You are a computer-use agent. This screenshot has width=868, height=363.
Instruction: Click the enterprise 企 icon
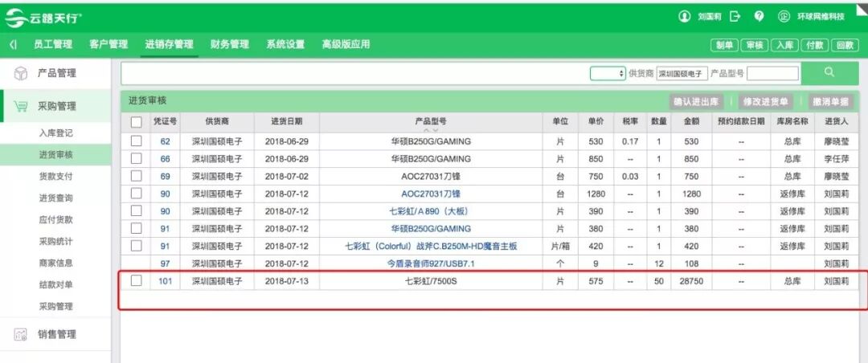coord(784,17)
